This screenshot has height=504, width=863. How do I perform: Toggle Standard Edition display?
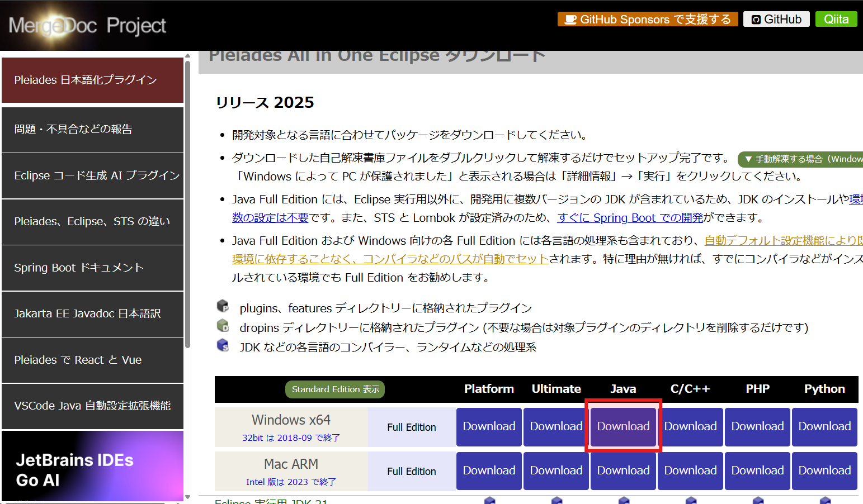tap(335, 389)
